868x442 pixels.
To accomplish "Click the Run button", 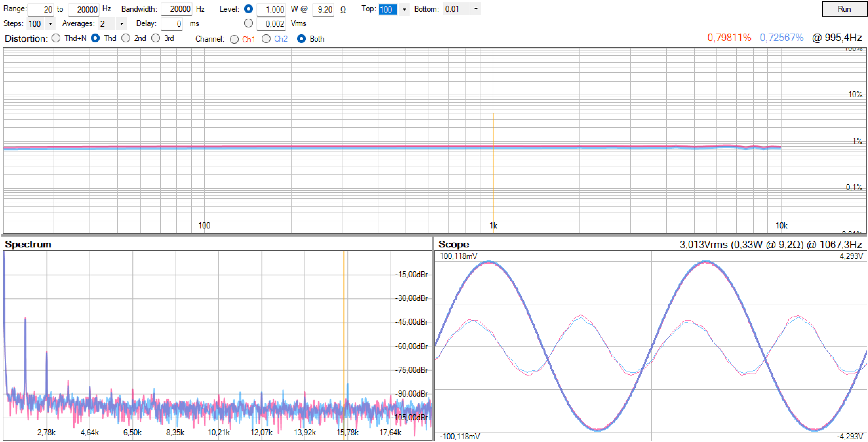I will pos(844,9).
